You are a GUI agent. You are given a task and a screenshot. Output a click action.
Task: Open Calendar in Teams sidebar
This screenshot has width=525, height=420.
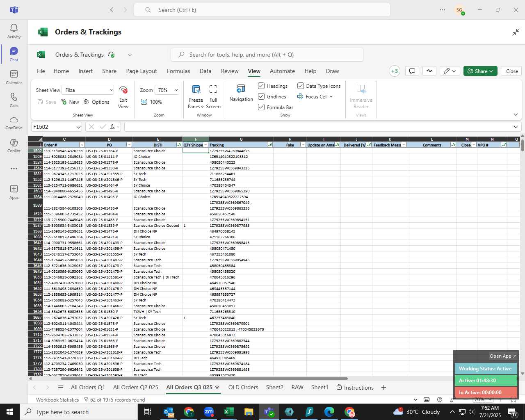click(x=14, y=77)
